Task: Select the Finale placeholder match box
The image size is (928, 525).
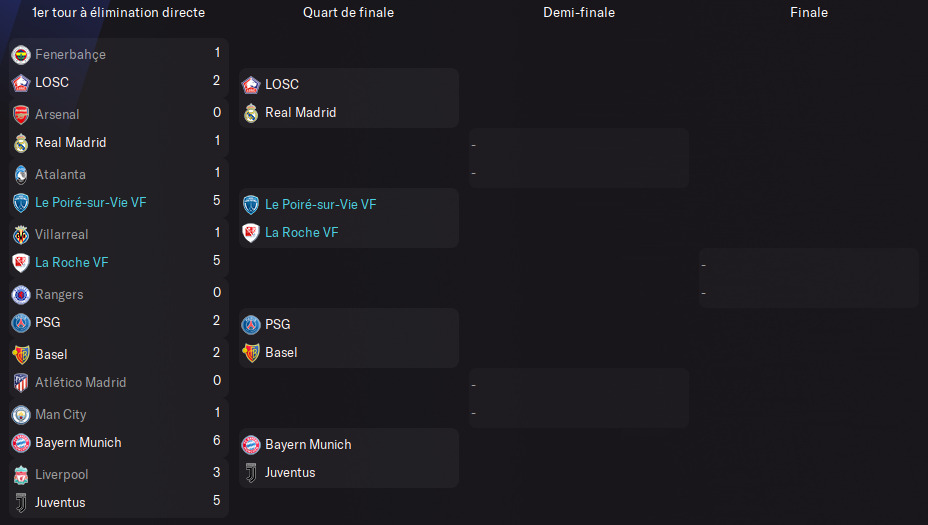Action: coord(808,278)
